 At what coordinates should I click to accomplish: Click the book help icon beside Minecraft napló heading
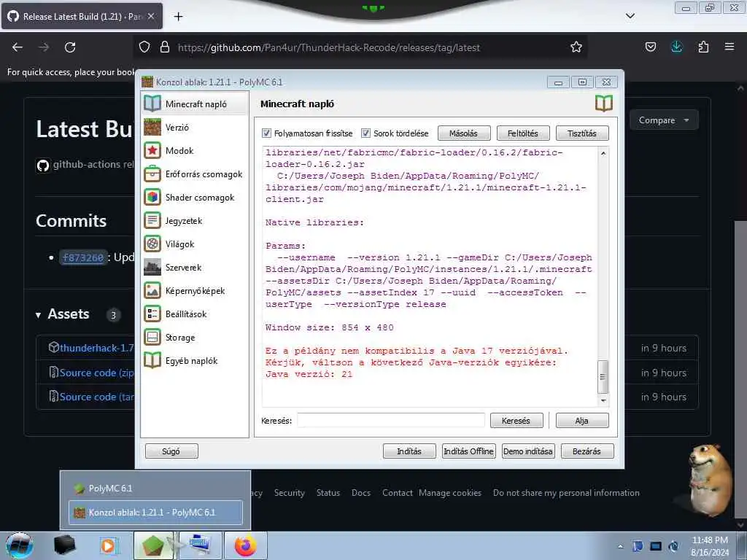click(x=603, y=104)
